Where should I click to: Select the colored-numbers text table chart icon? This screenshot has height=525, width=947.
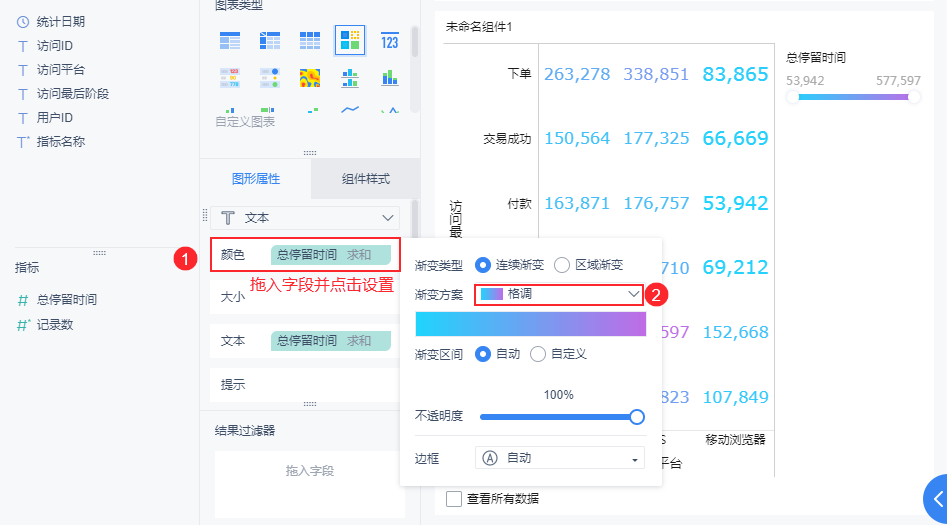pyautogui.click(x=230, y=78)
